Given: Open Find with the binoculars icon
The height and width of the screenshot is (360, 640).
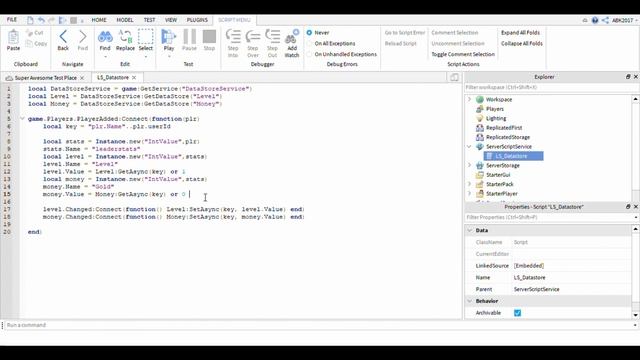Looking at the screenshot, I should point(105,37).
